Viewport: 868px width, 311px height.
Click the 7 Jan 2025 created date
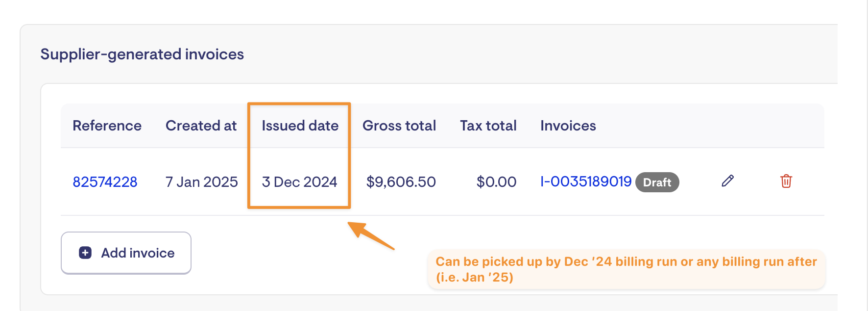tap(202, 182)
